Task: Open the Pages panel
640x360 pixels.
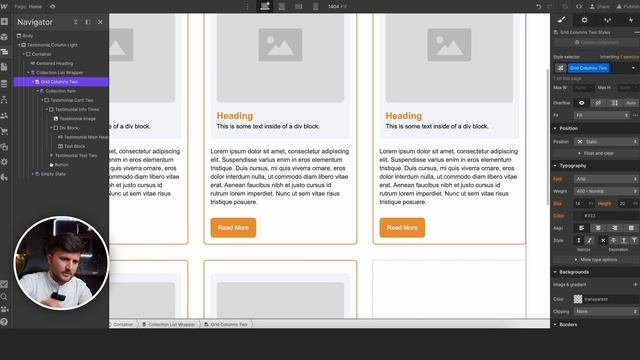Action: tap(4, 67)
